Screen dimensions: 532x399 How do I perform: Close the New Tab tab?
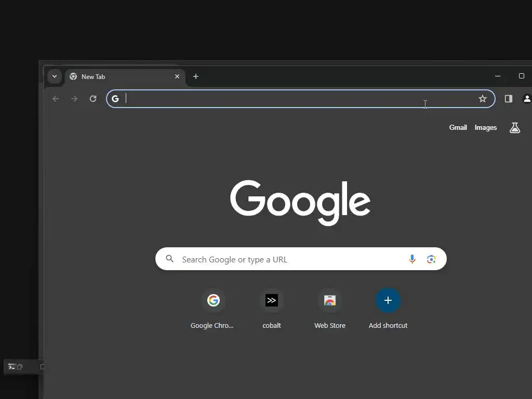pos(177,77)
